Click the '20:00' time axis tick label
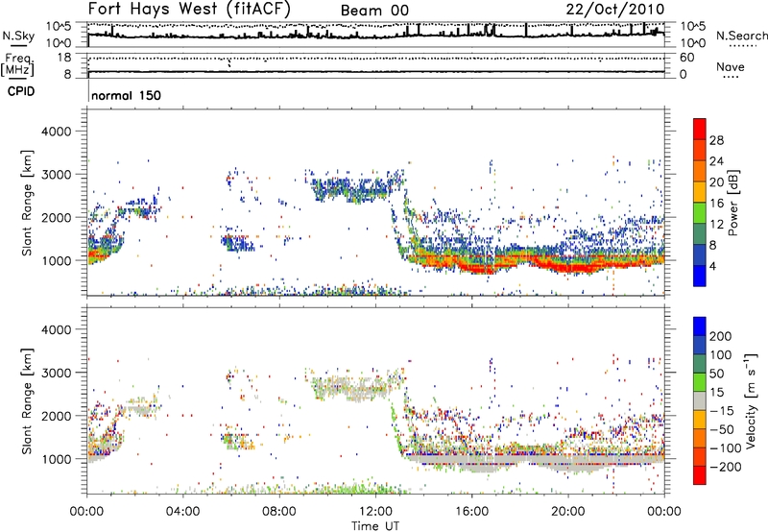The height and width of the screenshot is (532, 768). click(x=567, y=512)
